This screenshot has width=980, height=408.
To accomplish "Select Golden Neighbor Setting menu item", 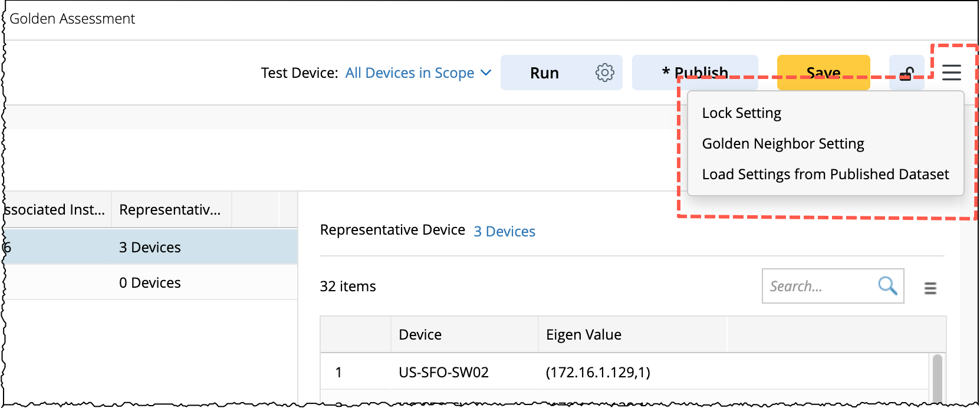I will [x=782, y=143].
